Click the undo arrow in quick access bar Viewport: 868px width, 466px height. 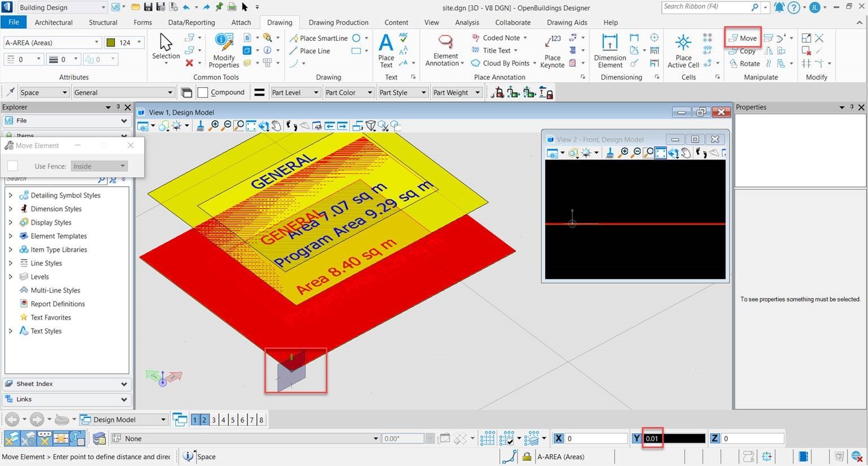click(x=186, y=7)
